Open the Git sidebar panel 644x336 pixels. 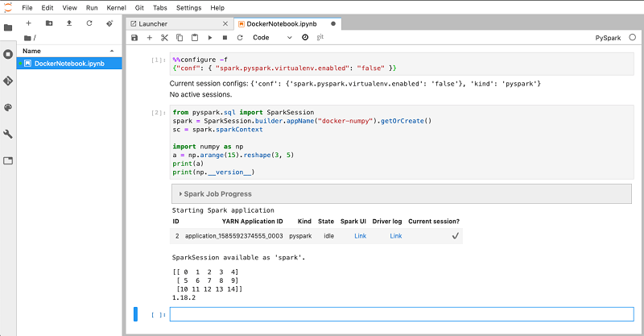coord(8,81)
